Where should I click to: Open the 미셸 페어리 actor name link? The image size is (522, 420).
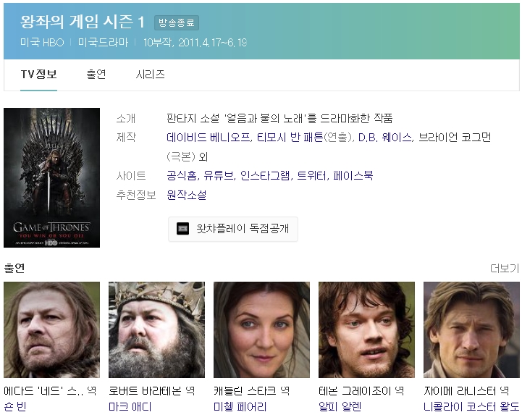pos(240,407)
